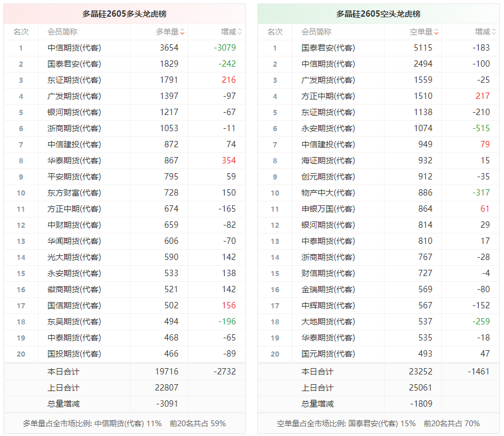Click long table 本日合计 19716
504x436 pixels.
167,372
